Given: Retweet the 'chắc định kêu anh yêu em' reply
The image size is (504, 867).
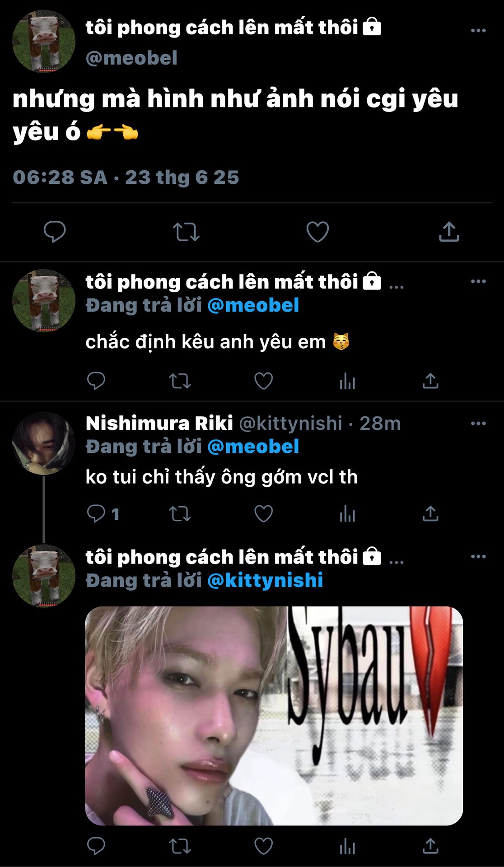Looking at the screenshot, I should (x=180, y=381).
